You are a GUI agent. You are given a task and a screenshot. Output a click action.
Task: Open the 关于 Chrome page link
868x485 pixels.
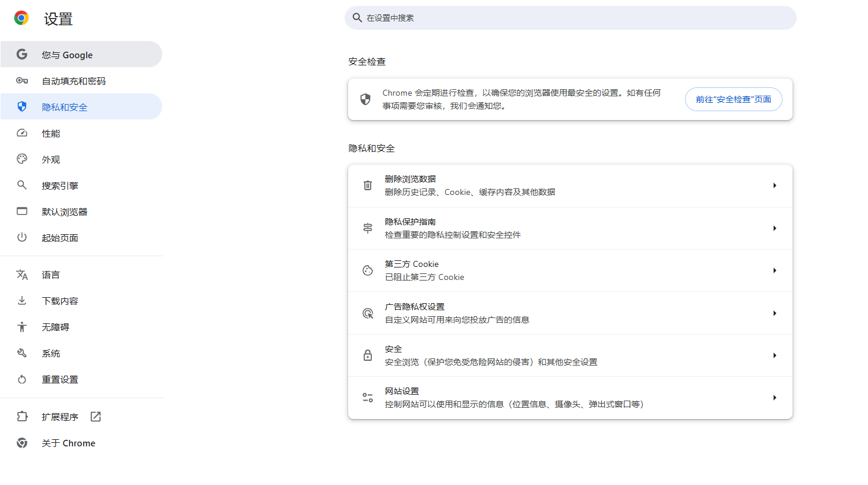point(81,443)
